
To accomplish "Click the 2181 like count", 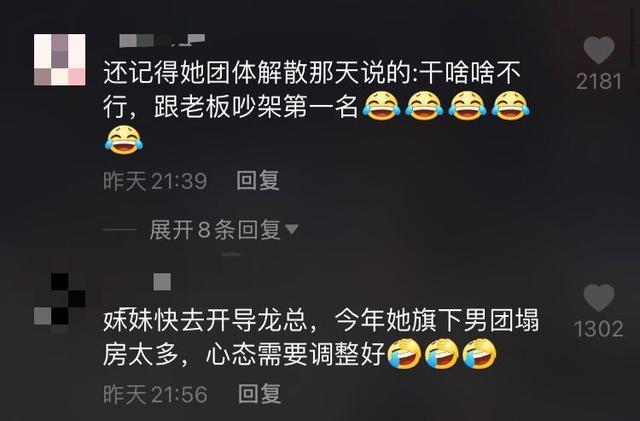I will [x=599, y=82].
